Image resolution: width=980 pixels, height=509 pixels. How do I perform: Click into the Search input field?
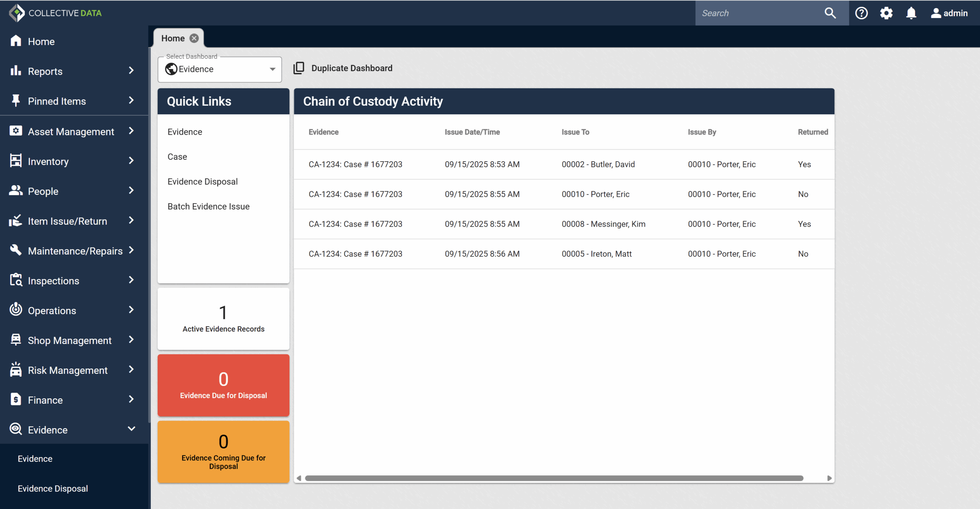[758, 13]
